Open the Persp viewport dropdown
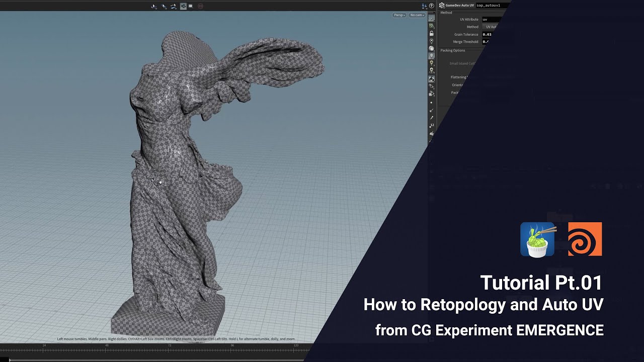 [399, 15]
